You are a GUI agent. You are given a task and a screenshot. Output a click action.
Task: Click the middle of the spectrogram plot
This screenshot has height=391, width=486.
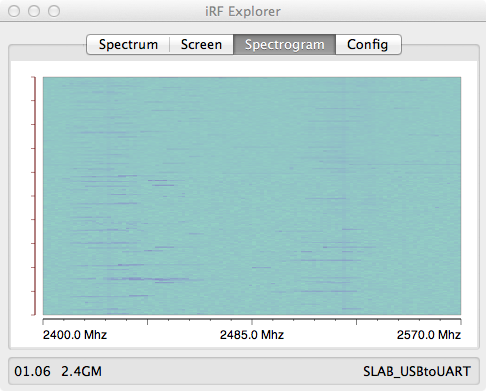[x=252, y=196]
